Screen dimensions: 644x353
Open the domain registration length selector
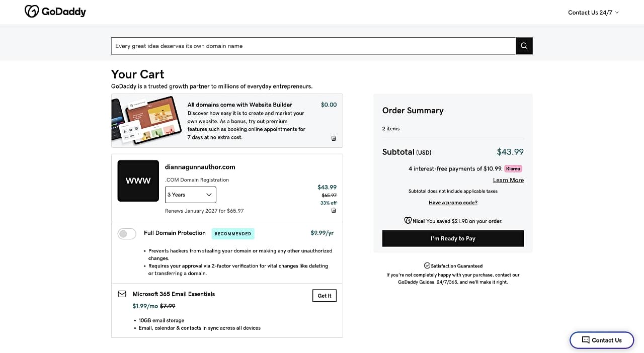190,195
